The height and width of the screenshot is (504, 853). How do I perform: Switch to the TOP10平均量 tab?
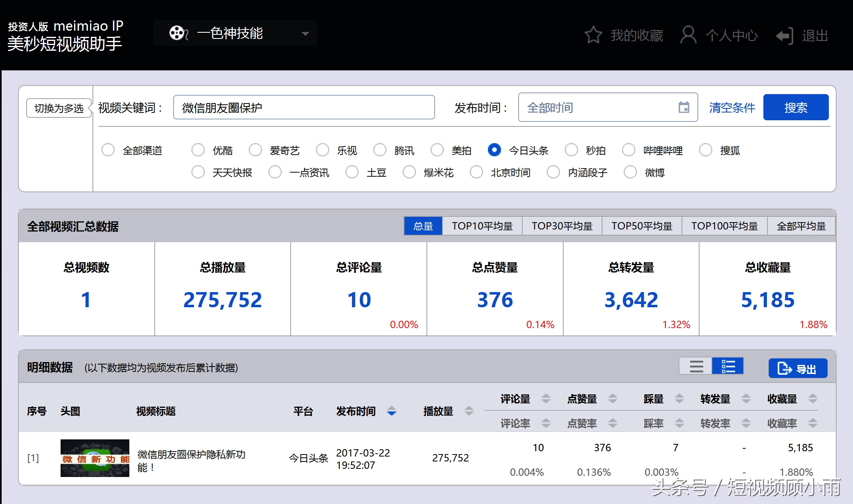click(482, 225)
